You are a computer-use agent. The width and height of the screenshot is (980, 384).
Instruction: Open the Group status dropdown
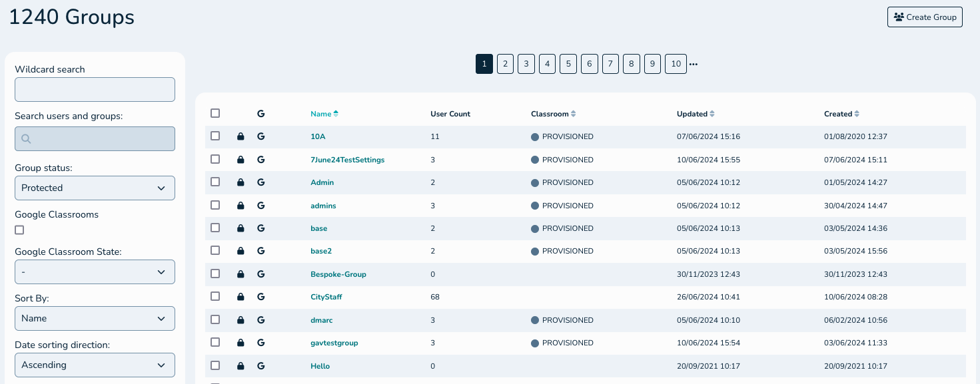95,188
